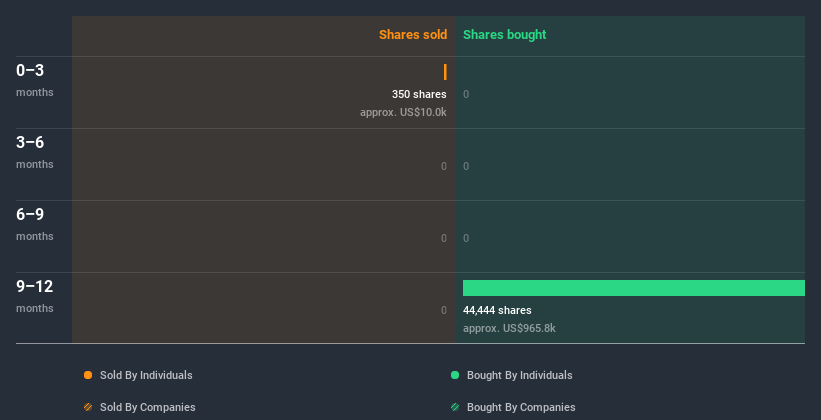Select the Bought By Companies legend label
821x420 pixels.
[521, 407]
